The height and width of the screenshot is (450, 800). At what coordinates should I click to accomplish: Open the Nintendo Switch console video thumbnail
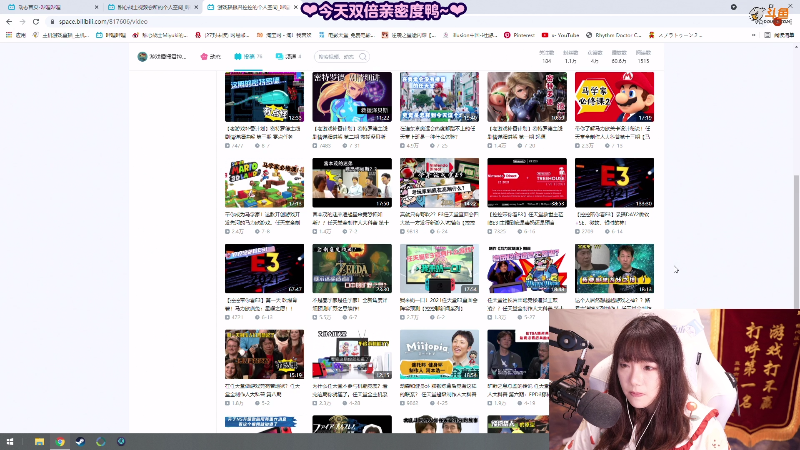tap(439, 268)
